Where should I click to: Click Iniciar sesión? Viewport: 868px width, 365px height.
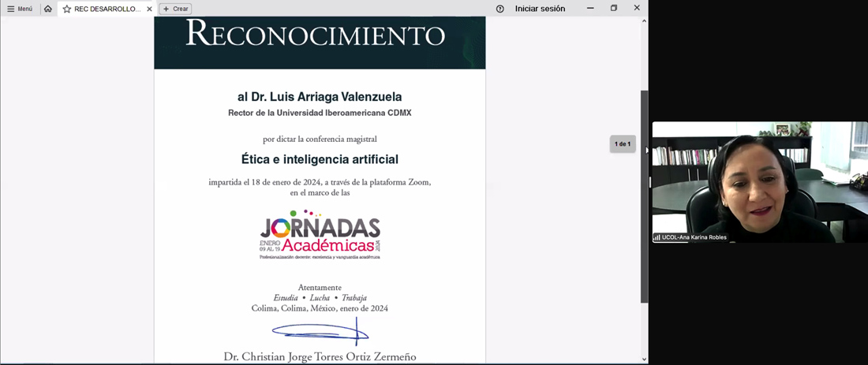coord(540,9)
